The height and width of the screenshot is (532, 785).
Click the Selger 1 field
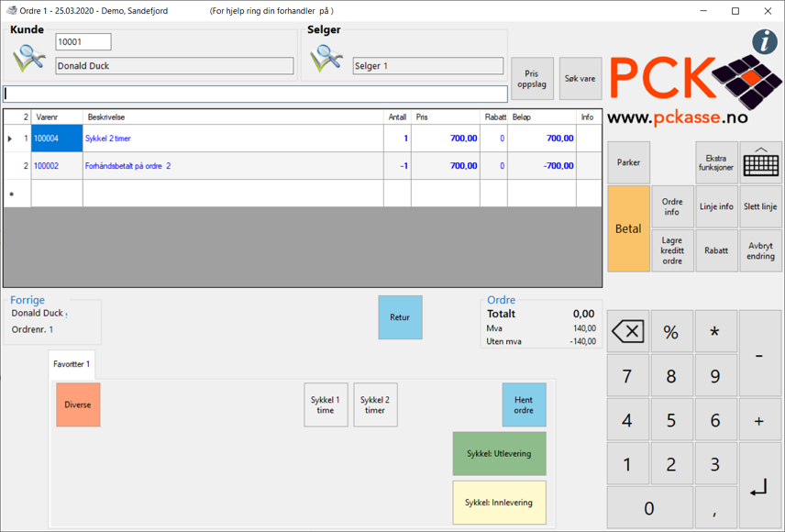click(427, 66)
